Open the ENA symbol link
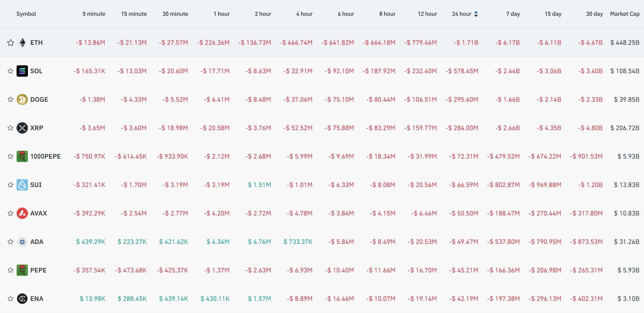This screenshot has width=644, height=313. [37, 299]
